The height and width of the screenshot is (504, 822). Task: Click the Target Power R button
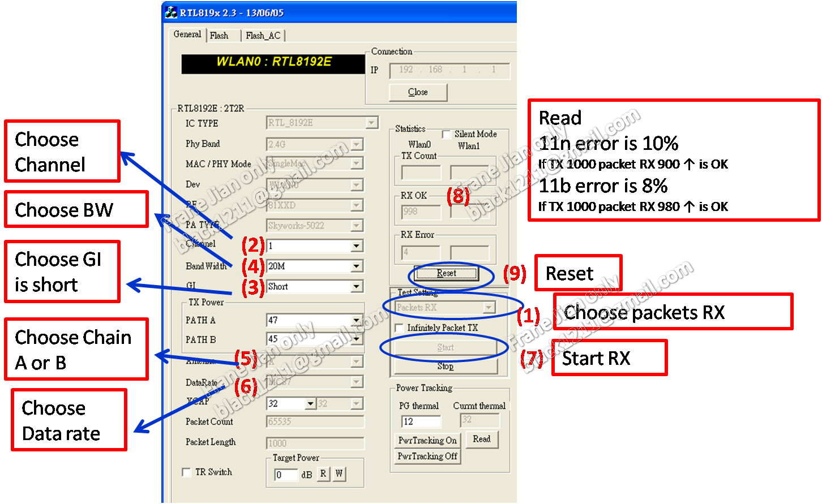[323, 474]
